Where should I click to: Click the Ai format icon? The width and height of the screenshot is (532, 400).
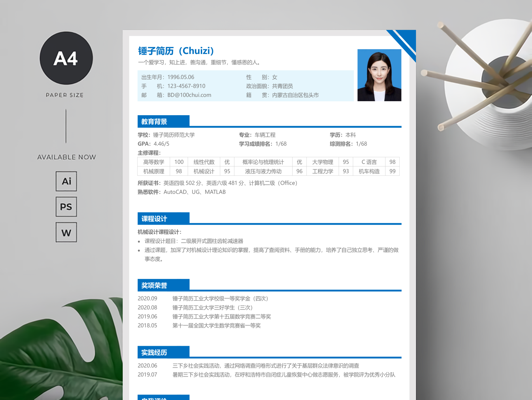point(66,181)
